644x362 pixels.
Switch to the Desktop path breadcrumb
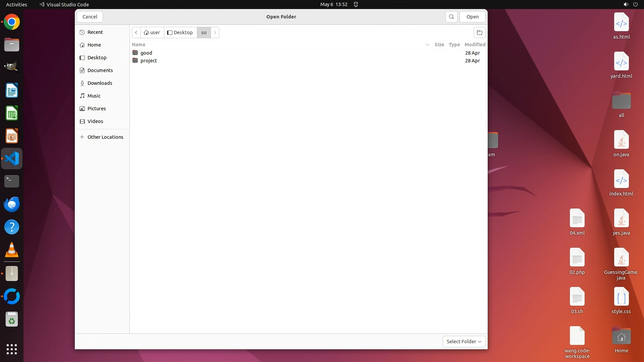180,33
